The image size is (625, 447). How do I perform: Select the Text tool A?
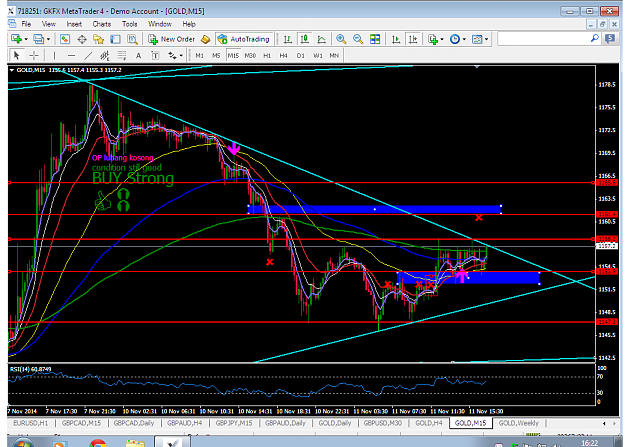tap(138, 55)
